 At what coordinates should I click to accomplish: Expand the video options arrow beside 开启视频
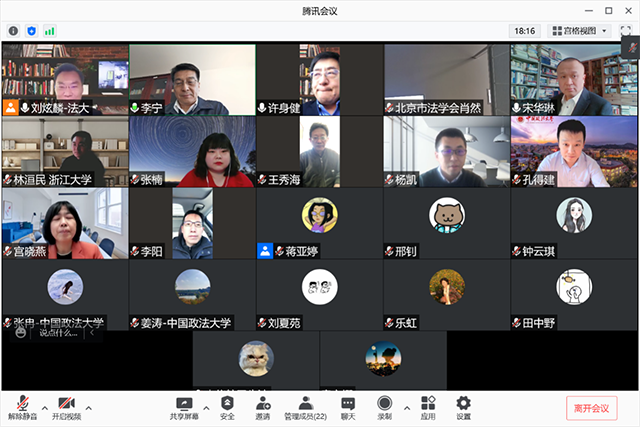point(88,407)
